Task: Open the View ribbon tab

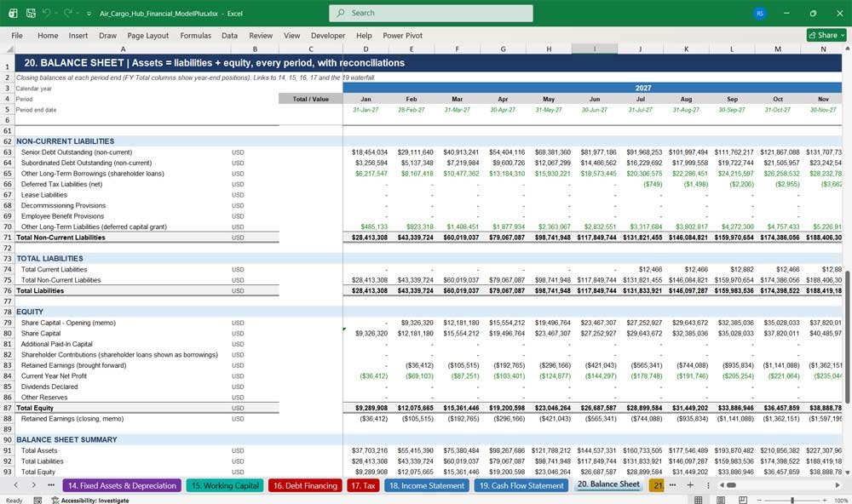Action: [291, 35]
